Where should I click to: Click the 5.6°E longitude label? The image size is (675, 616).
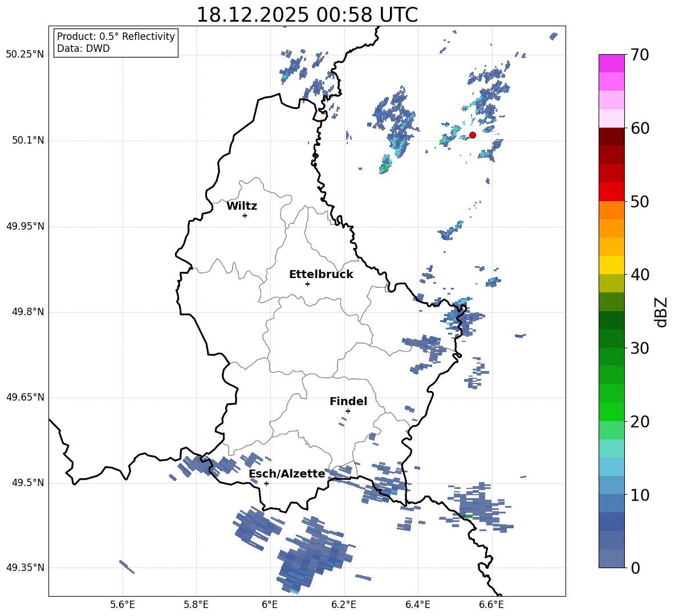[123, 605]
